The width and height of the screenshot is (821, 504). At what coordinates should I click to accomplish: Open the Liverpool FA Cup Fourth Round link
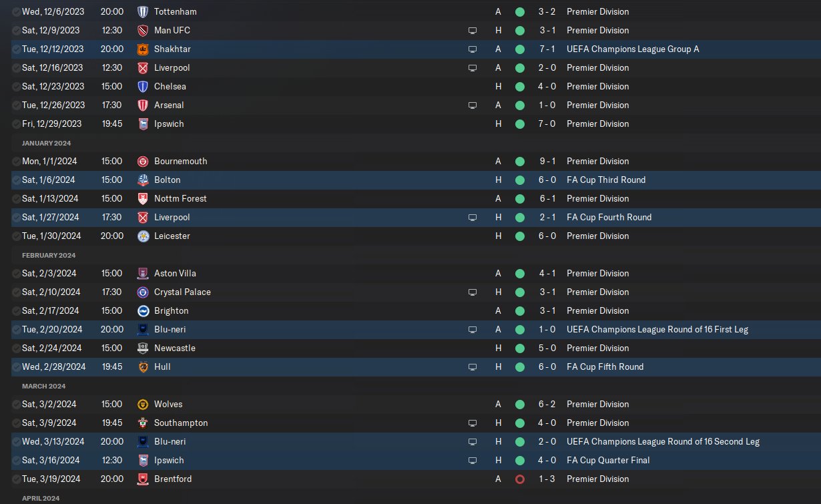[x=609, y=217]
